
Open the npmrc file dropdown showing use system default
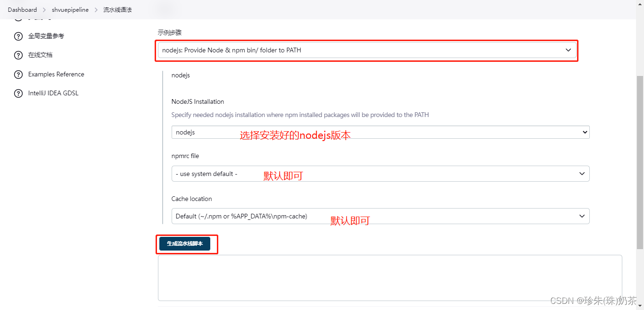380,174
